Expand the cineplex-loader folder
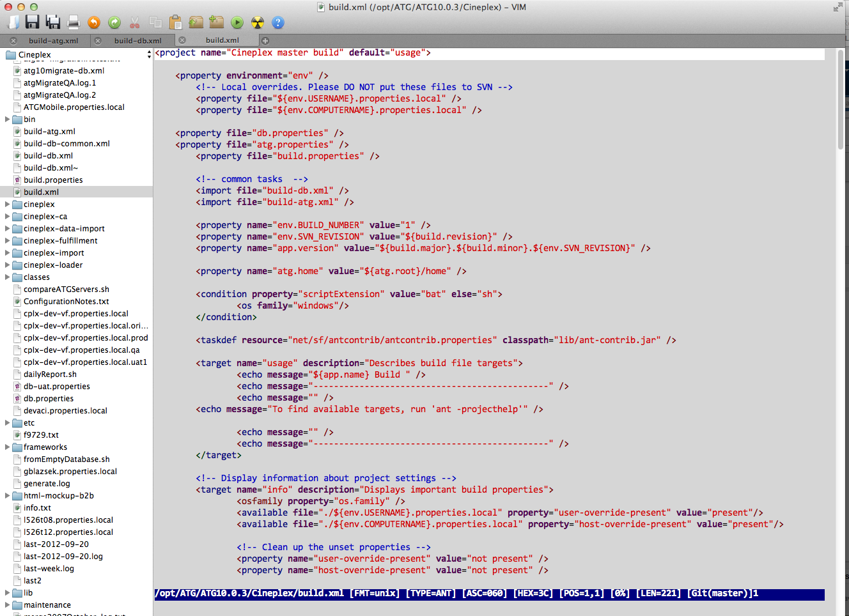 coord(7,265)
